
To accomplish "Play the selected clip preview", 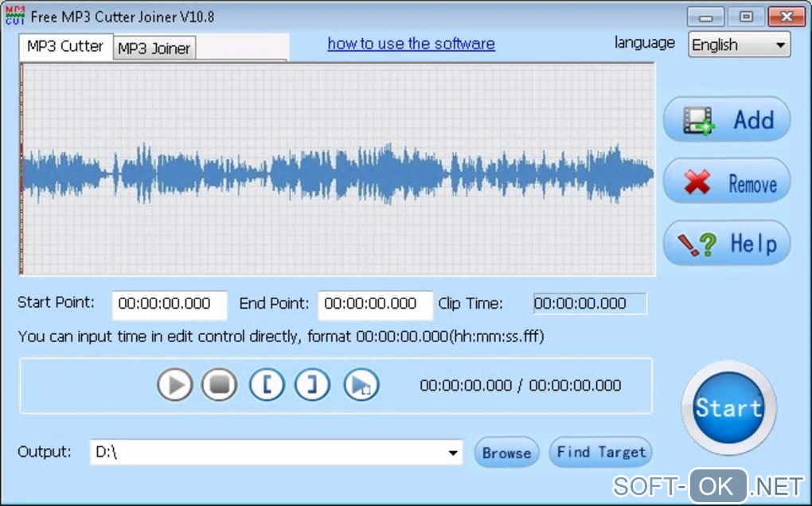I will point(361,384).
